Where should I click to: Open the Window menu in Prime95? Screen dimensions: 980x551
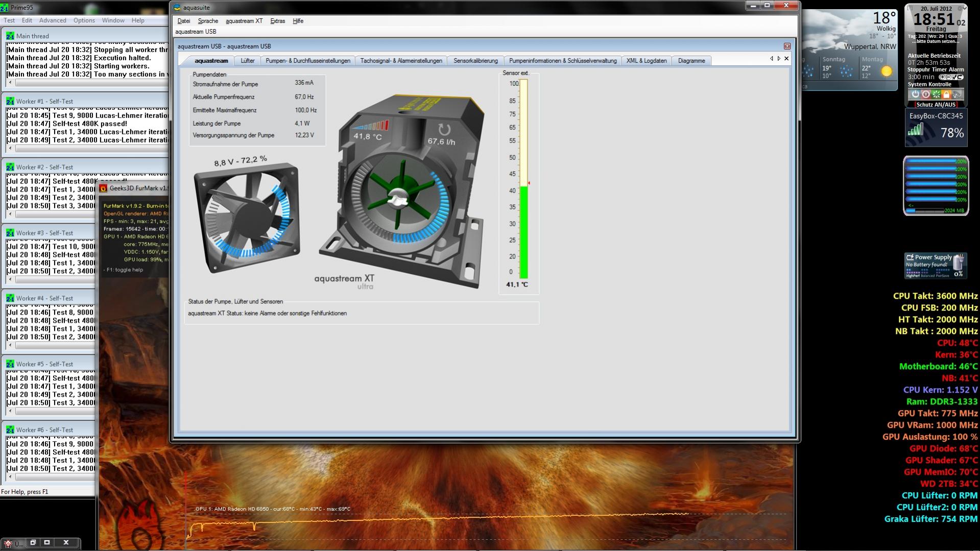click(x=113, y=20)
